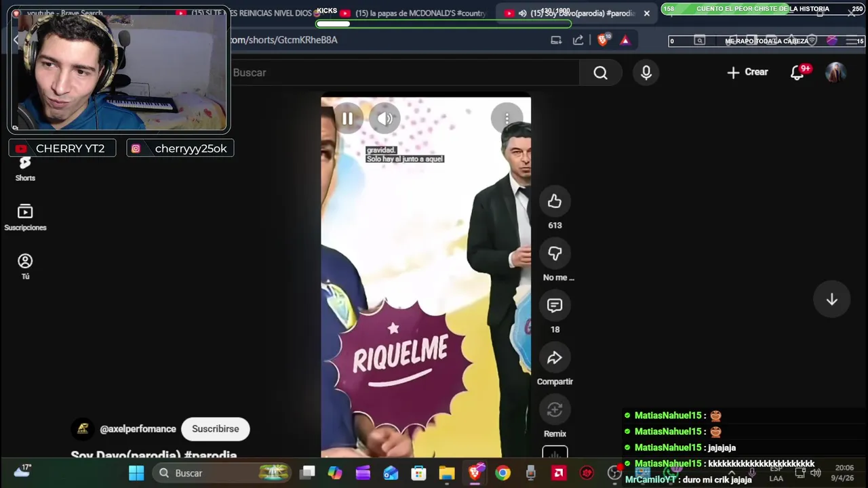Image resolution: width=868 pixels, height=488 pixels.
Task: Click the axelperfomance channel avatar
Action: point(83,429)
